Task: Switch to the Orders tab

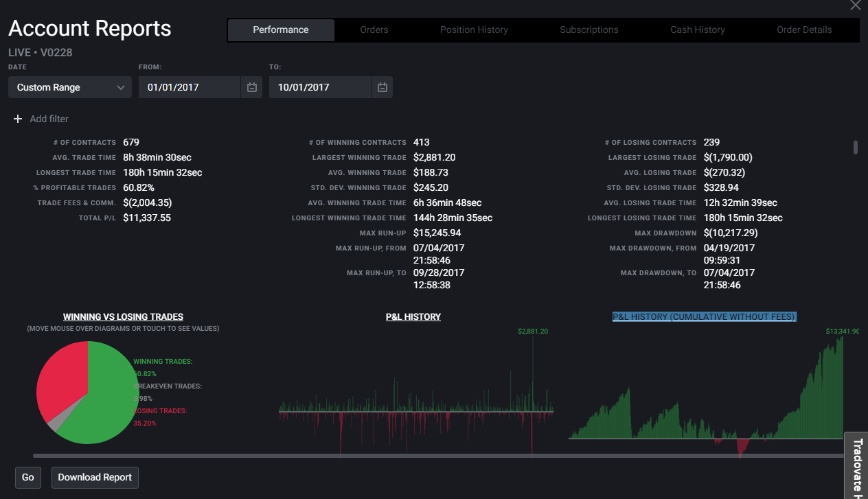Action: click(374, 30)
